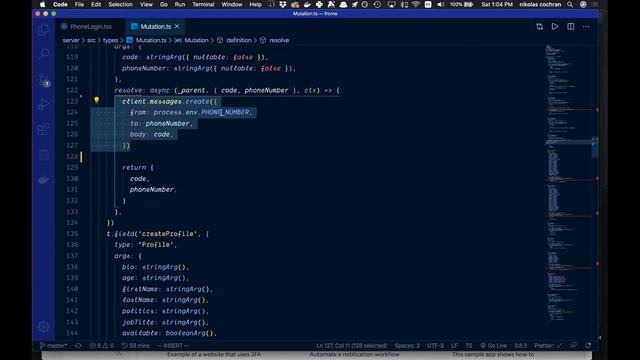Run the file with play icon

coord(555,27)
